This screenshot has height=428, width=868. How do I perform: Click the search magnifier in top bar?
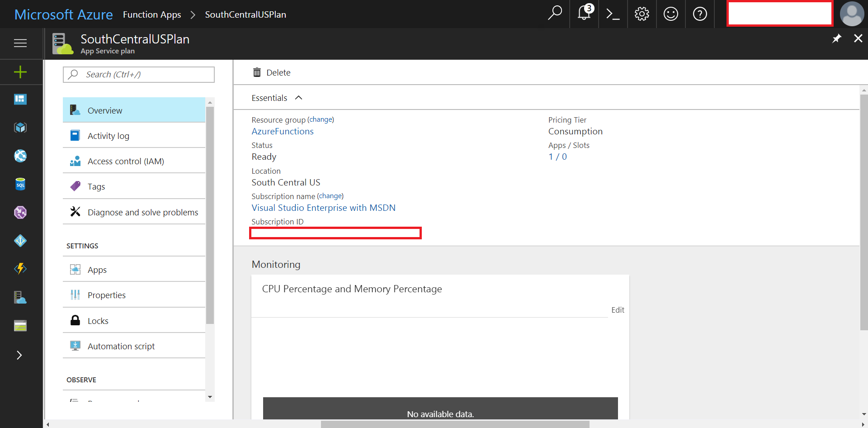[x=555, y=14]
